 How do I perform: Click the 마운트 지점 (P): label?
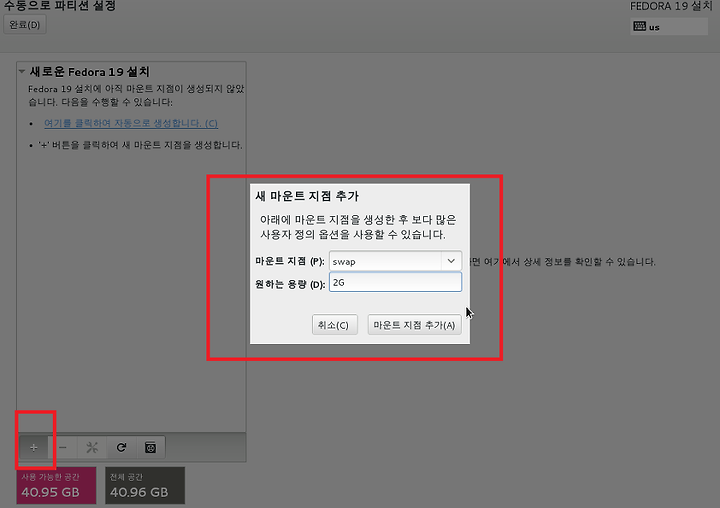click(x=290, y=261)
